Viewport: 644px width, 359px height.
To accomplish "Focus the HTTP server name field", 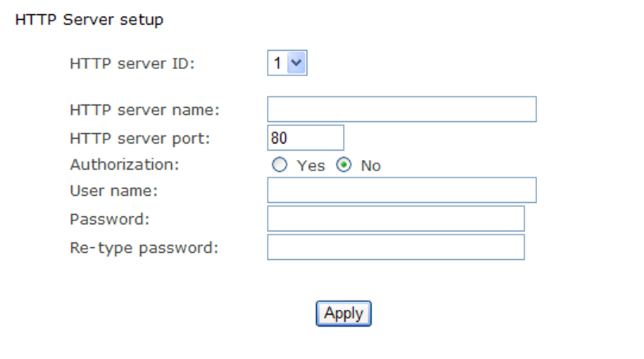I will (402, 109).
